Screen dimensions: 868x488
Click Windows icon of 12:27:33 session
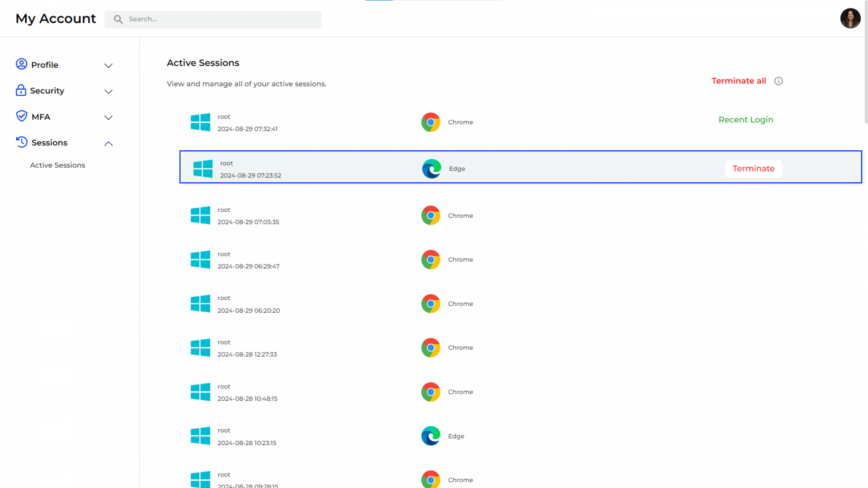(200, 348)
